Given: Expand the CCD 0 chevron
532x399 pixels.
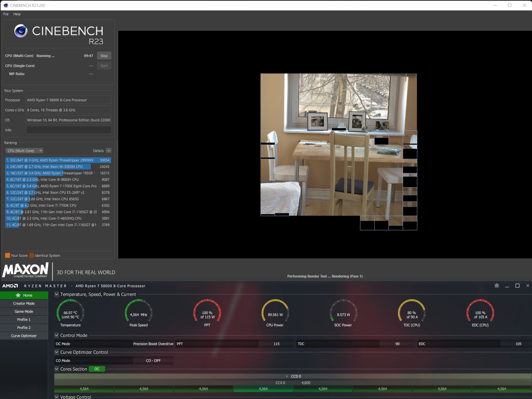Looking at the screenshot, I should pos(287,376).
